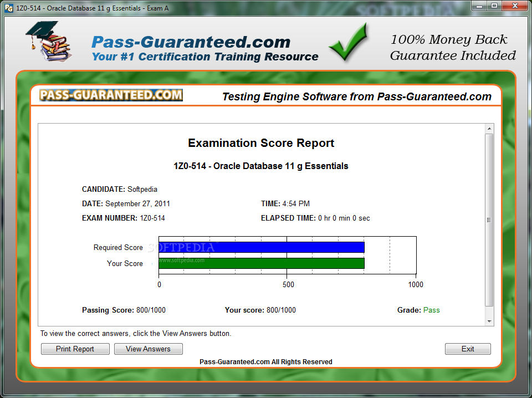Click the 500 axis label

pyautogui.click(x=288, y=284)
